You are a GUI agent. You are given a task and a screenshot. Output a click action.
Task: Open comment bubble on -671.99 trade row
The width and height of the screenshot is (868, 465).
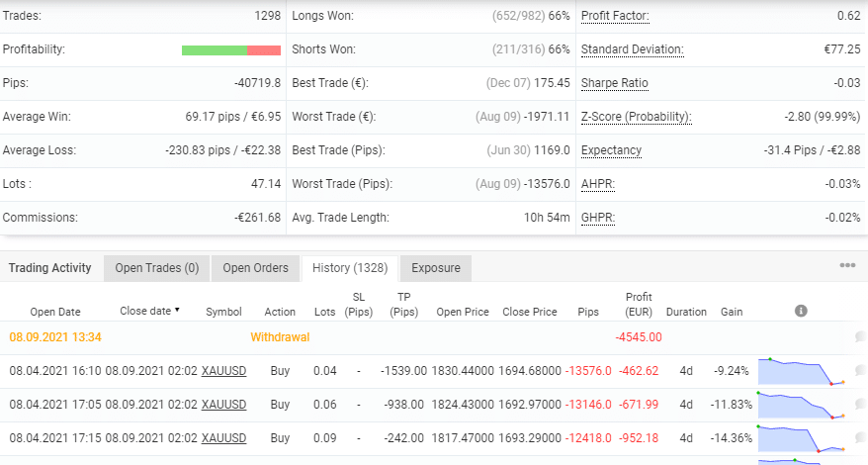(860, 404)
